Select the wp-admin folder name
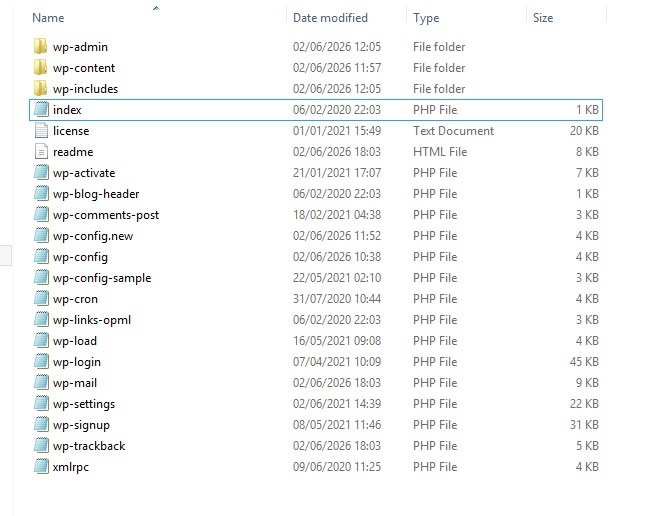 coord(80,47)
